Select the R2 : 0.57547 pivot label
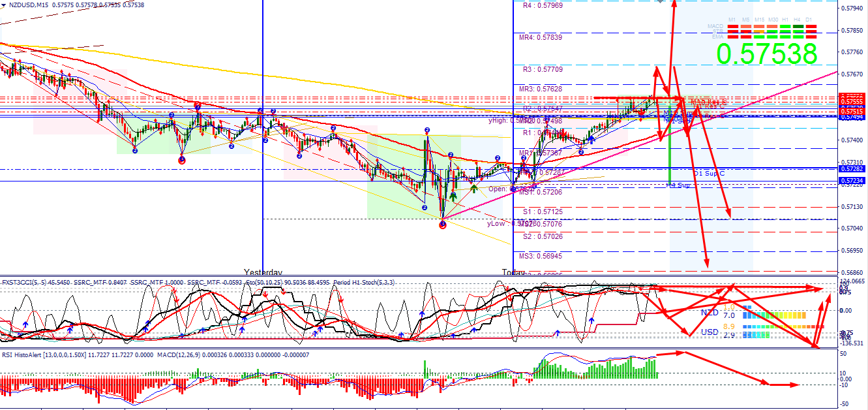 tap(543, 108)
